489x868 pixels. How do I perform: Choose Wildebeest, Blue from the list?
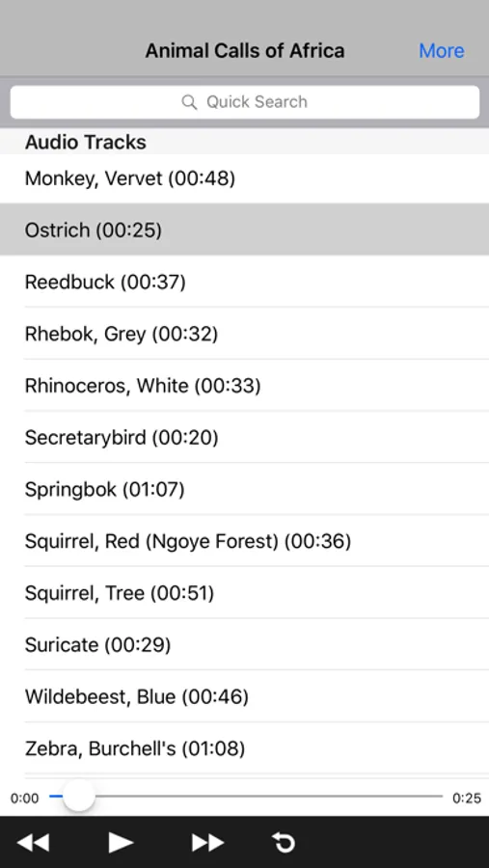[x=245, y=696]
